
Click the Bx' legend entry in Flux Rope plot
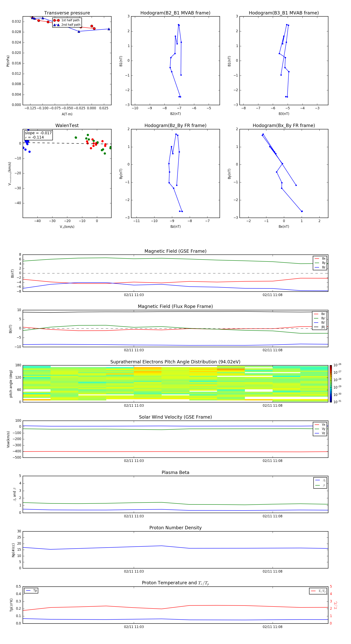tap(320, 314)
